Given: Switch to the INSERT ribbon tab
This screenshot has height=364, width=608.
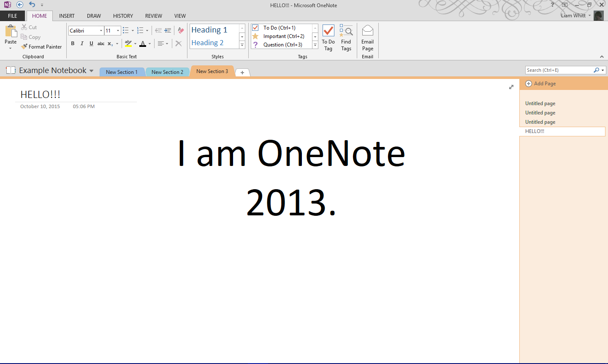Looking at the screenshot, I should 67,16.
